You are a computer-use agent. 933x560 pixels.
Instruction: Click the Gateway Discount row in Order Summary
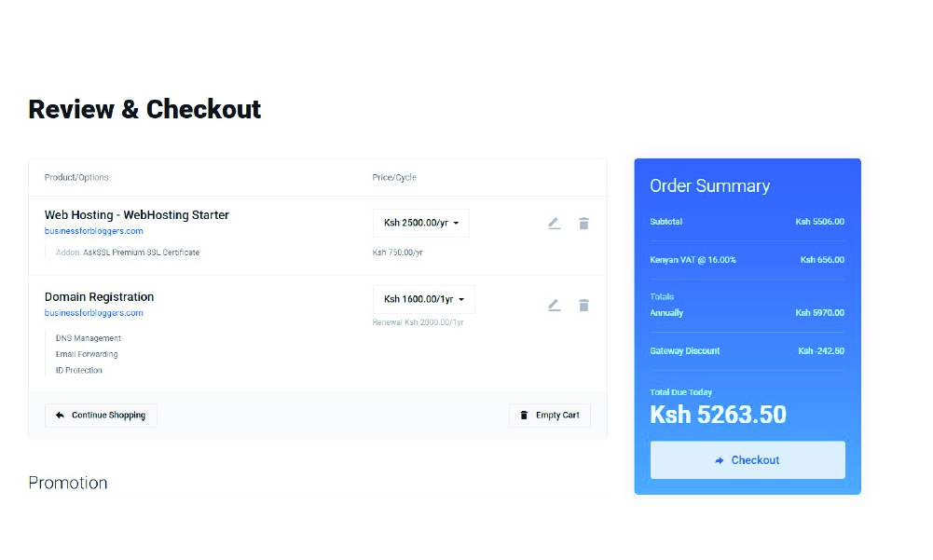click(747, 350)
